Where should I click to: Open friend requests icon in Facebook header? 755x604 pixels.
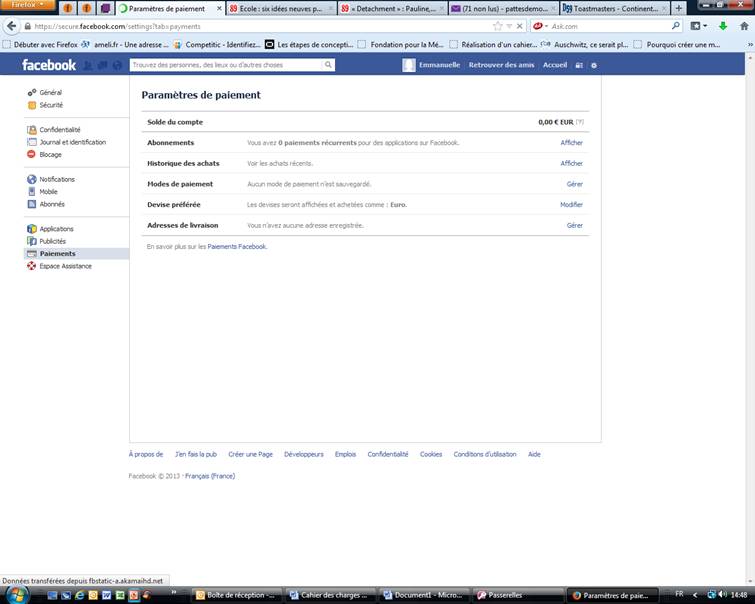[x=88, y=65]
